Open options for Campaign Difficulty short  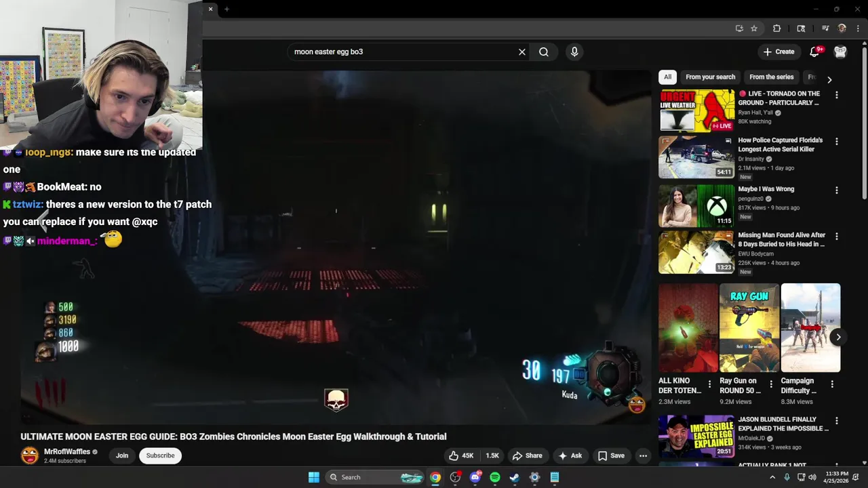(832, 384)
